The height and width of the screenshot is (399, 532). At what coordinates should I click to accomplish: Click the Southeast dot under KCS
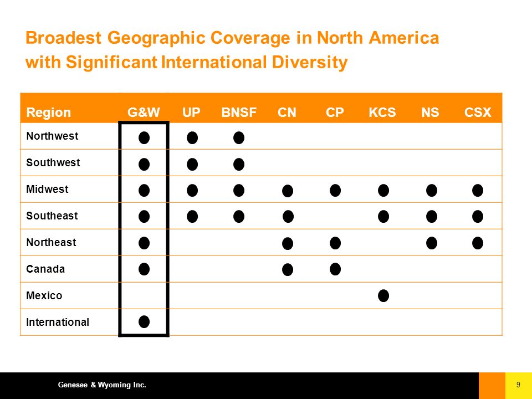click(383, 217)
